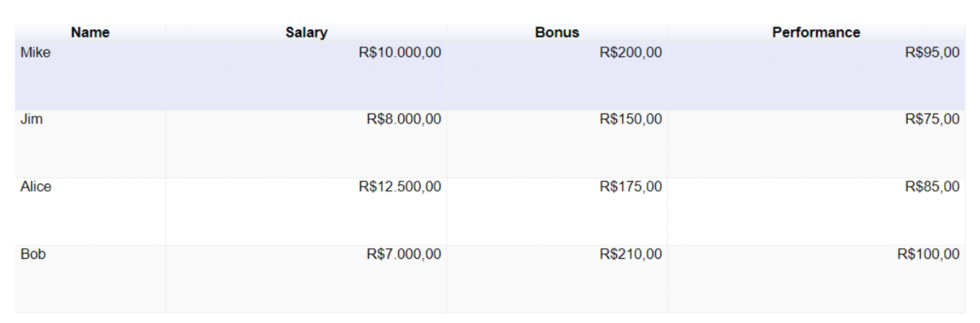980x323 pixels.
Task: Click Mike's salary R$10.000,00 cell
Action: pyautogui.click(x=306, y=76)
